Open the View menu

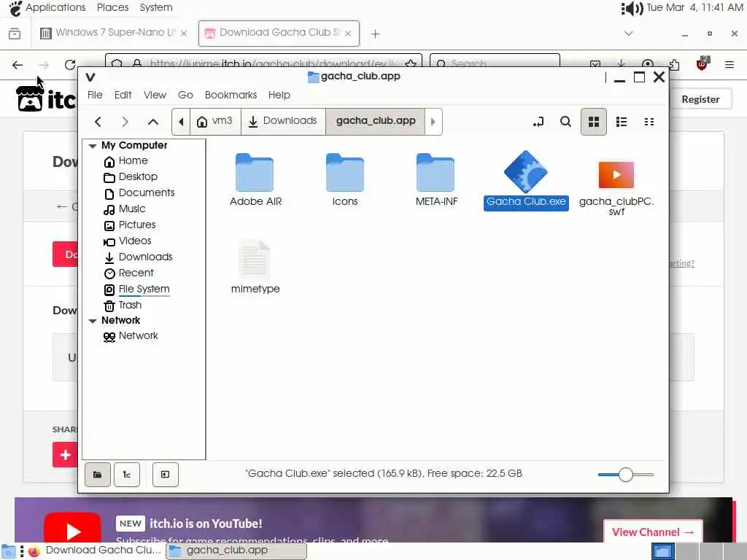point(155,95)
